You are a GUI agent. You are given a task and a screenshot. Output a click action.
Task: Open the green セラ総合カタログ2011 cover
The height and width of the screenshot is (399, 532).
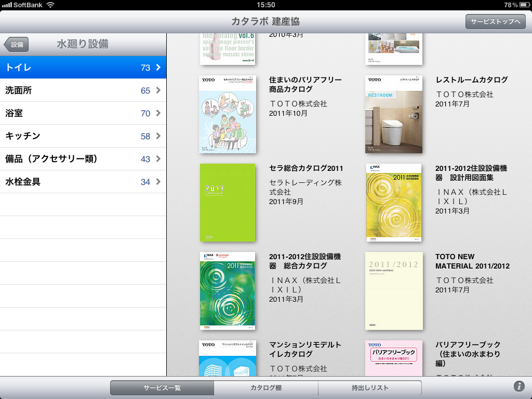coord(228,203)
